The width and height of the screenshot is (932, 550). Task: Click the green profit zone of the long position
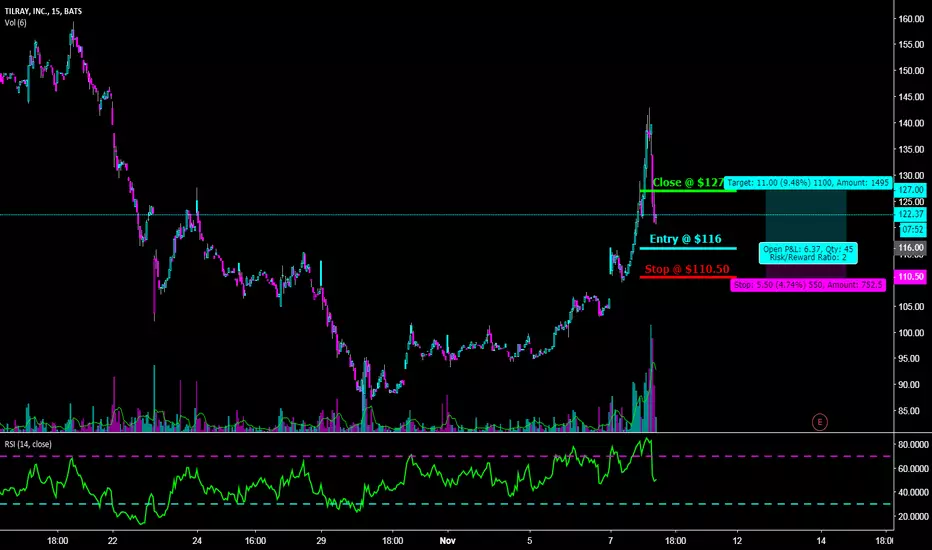pos(805,216)
